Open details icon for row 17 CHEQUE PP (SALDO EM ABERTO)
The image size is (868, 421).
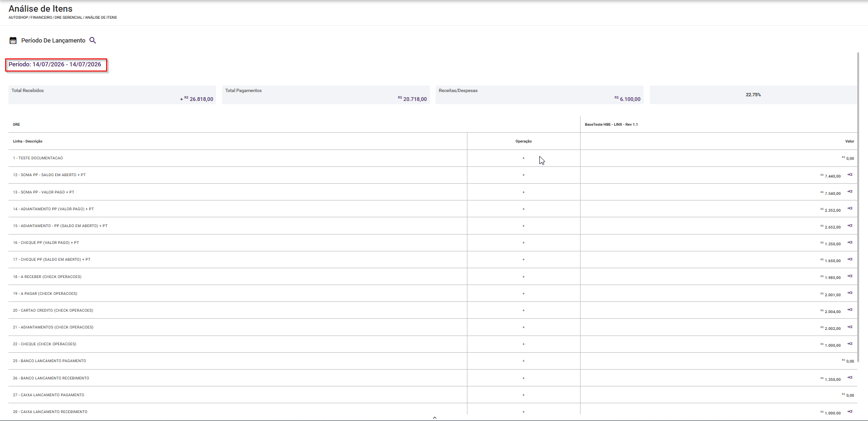850,259
